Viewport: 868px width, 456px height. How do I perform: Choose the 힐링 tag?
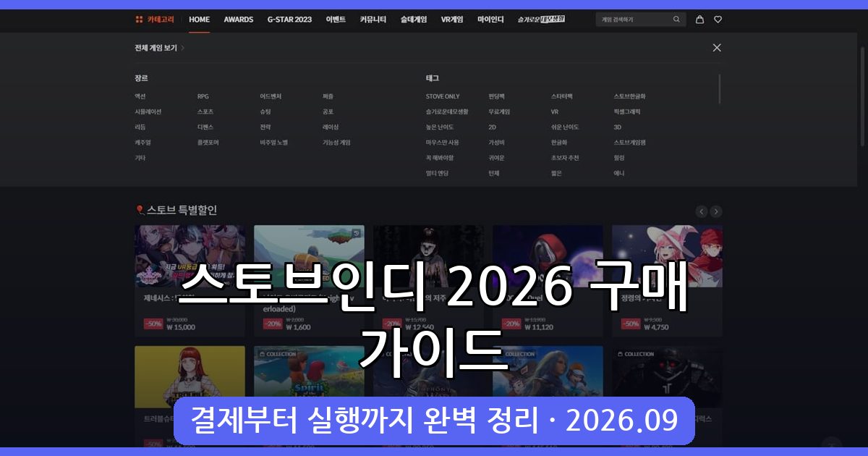620,158
